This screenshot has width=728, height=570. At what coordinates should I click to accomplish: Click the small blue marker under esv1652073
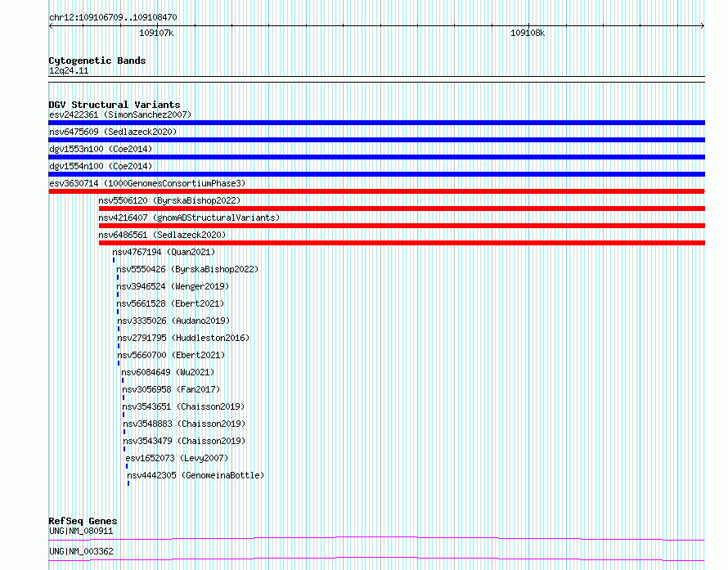tap(127, 466)
